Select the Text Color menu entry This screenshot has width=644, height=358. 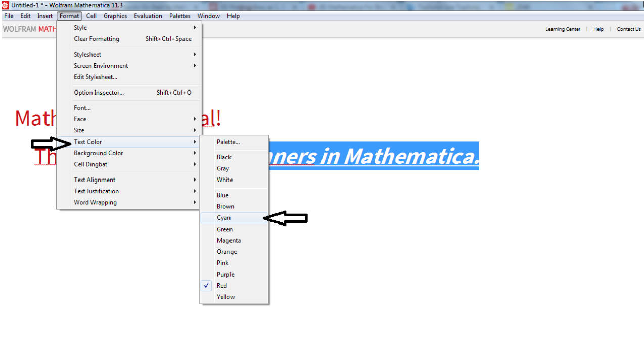tap(129, 142)
